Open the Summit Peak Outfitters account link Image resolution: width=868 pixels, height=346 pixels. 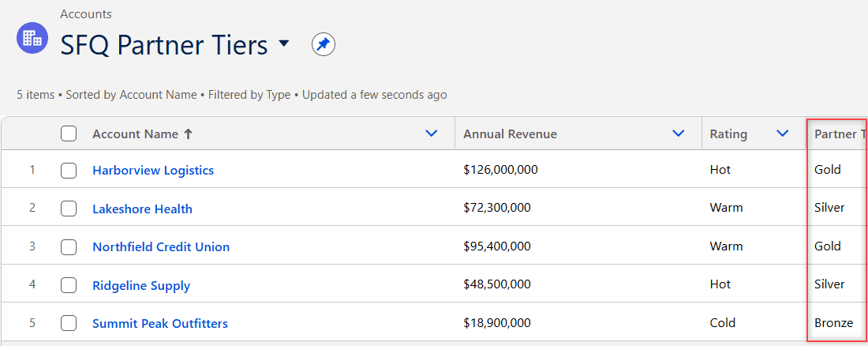pos(160,323)
